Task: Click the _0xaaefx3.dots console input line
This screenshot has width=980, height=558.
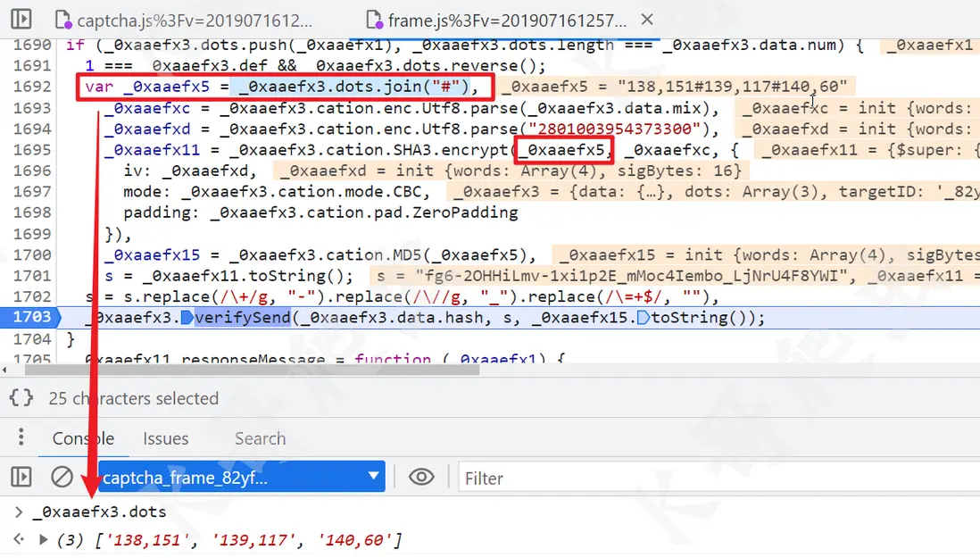Action: pyautogui.click(x=99, y=512)
